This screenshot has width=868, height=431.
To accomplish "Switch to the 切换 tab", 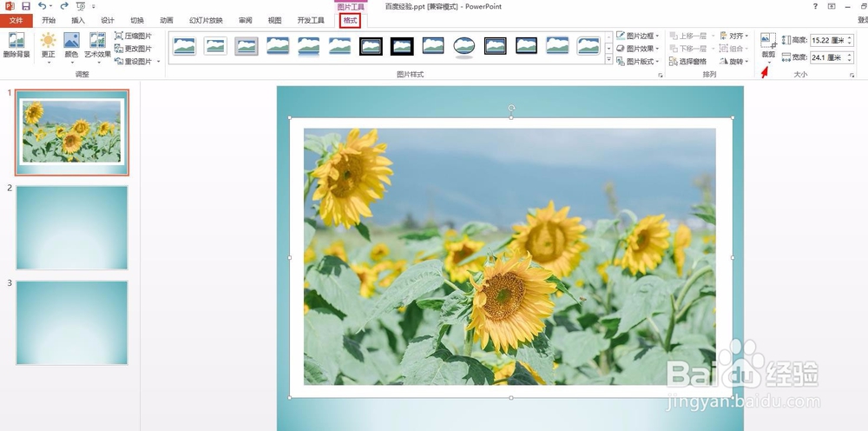I will pos(137,21).
